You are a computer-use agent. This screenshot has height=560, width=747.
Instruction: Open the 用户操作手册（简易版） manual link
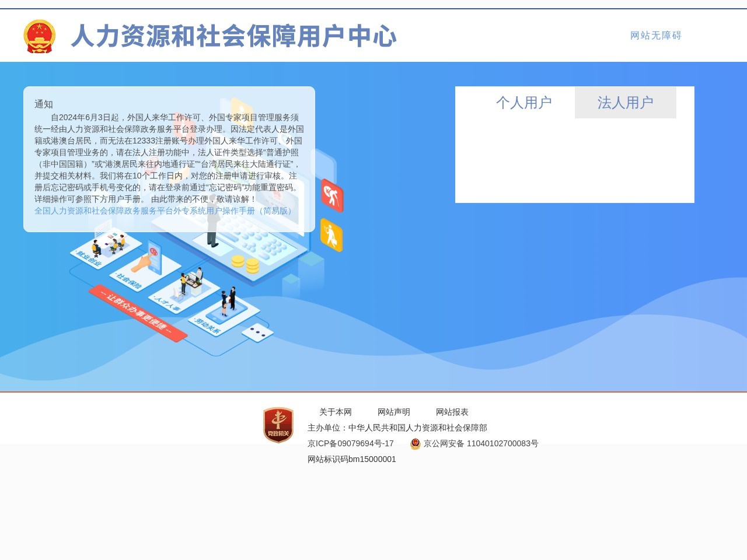tap(165, 211)
